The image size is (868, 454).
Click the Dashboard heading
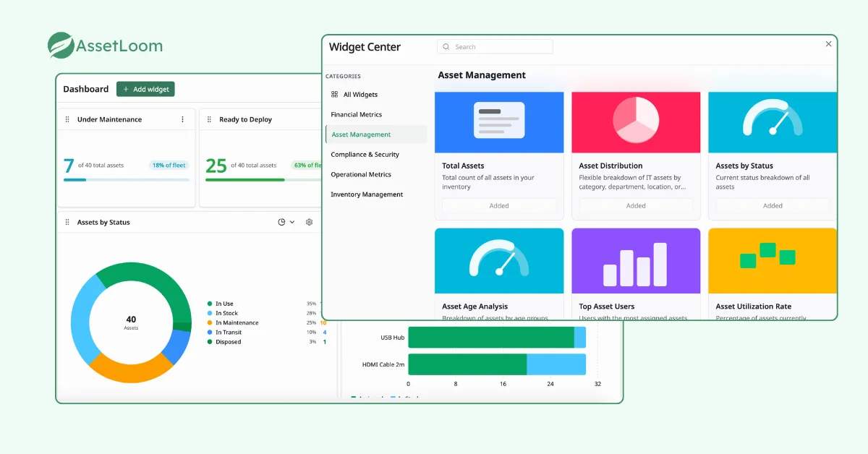[85, 89]
